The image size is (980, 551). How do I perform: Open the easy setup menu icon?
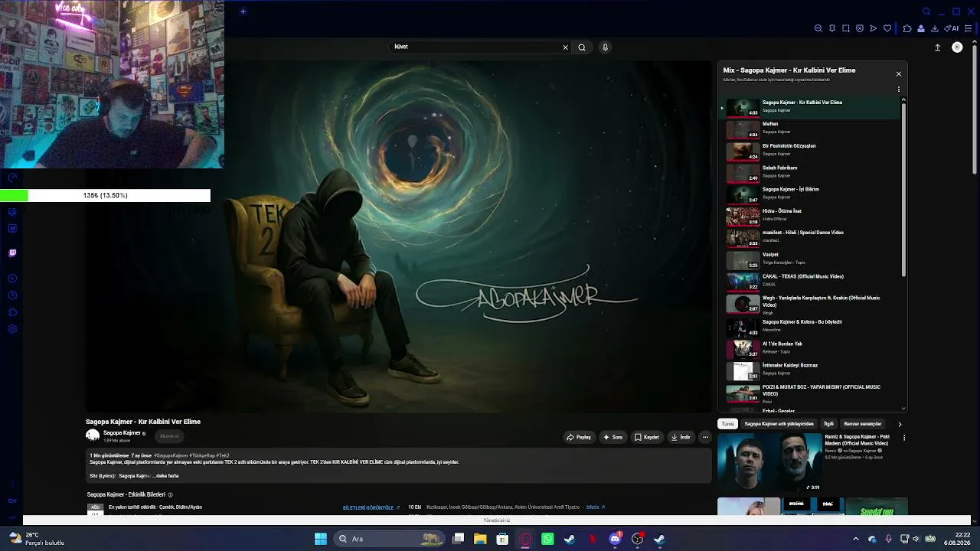coord(969,28)
